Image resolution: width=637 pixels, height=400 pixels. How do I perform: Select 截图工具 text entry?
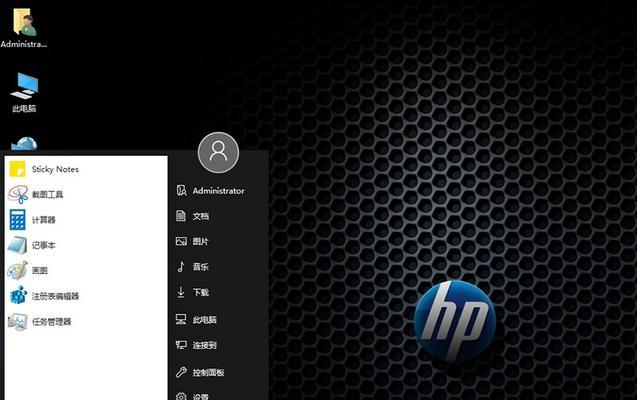pos(48,195)
